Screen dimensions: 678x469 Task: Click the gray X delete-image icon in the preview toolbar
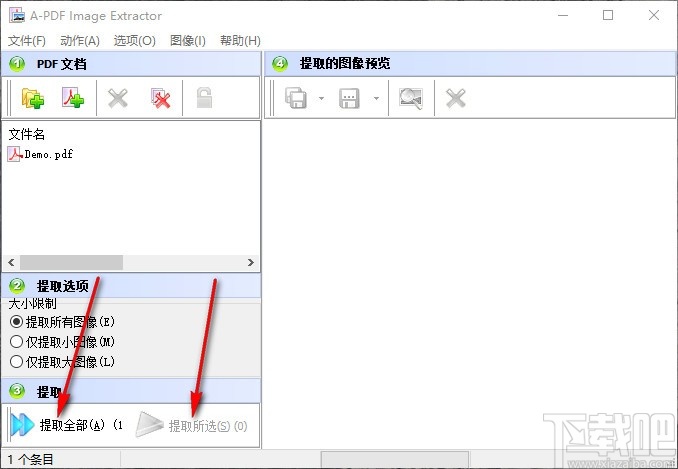pos(456,98)
